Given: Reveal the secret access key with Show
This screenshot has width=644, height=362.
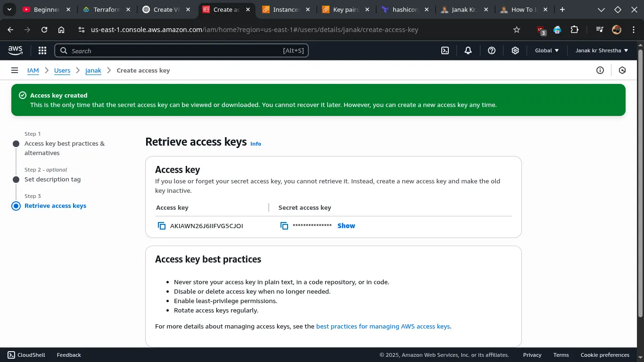Looking at the screenshot, I should pos(346,225).
